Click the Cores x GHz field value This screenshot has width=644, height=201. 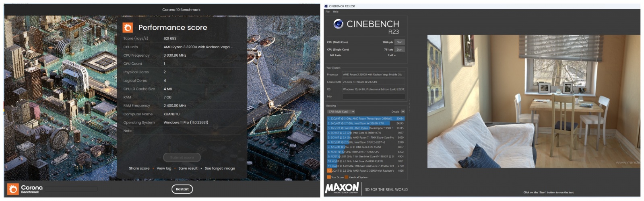(374, 82)
